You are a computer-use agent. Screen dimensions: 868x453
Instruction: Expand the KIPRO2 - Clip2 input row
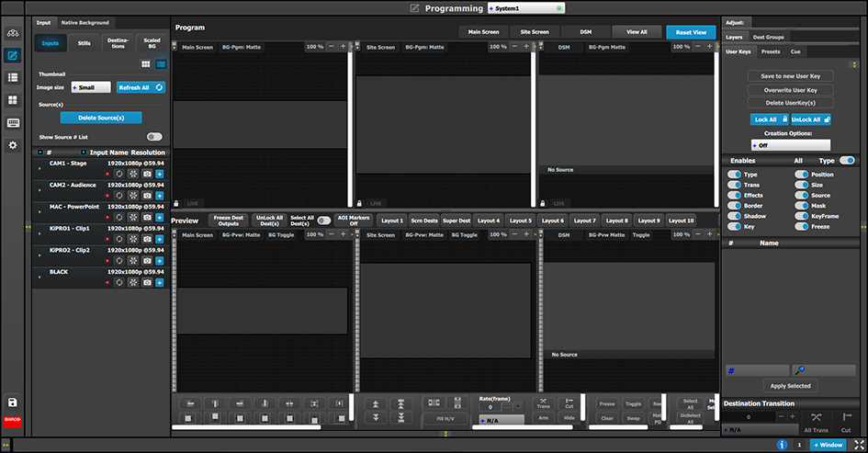(39, 255)
